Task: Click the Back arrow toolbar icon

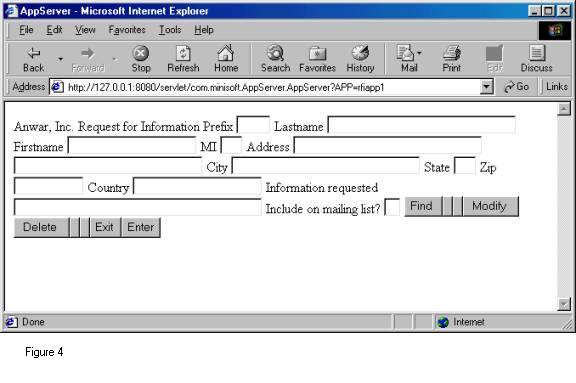Action: coord(34,54)
